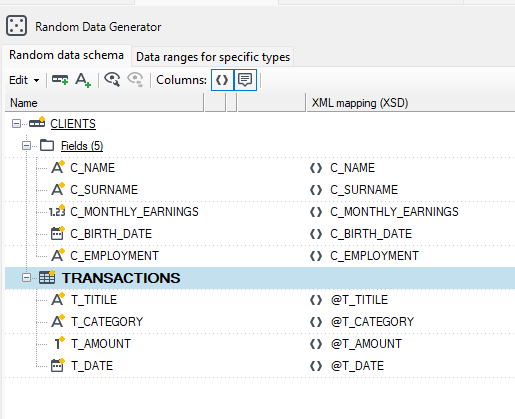Viewport: 515px width, 419px height.
Task: Click the CLIENTS table icon
Action: 37,123
